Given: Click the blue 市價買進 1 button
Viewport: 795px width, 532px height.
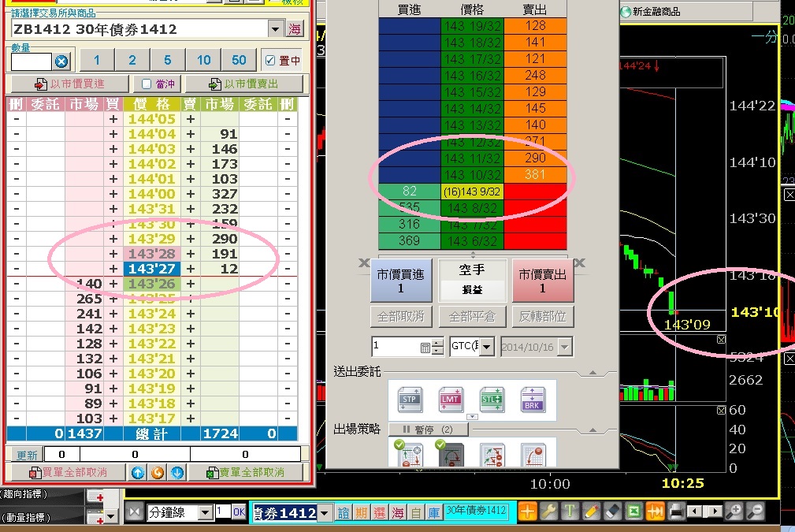Looking at the screenshot, I should point(401,281).
